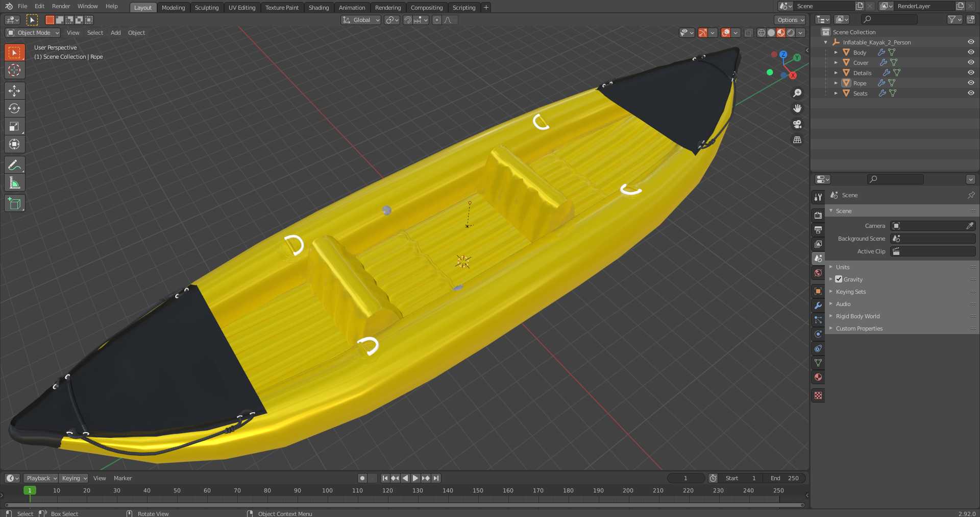Select the Cursor tool in toolbar

(x=14, y=70)
